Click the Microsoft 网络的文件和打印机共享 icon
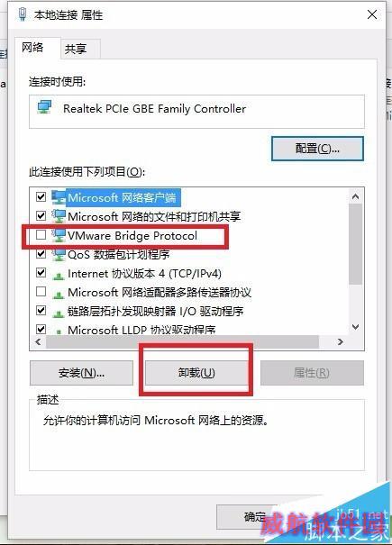This screenshot has width=392, height=545. (x=59, y=216)
